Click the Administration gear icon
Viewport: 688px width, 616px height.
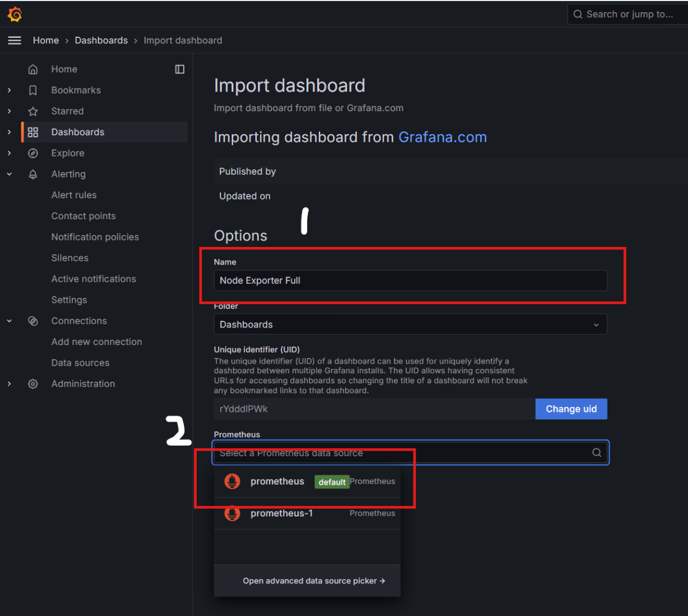(33, 384)
